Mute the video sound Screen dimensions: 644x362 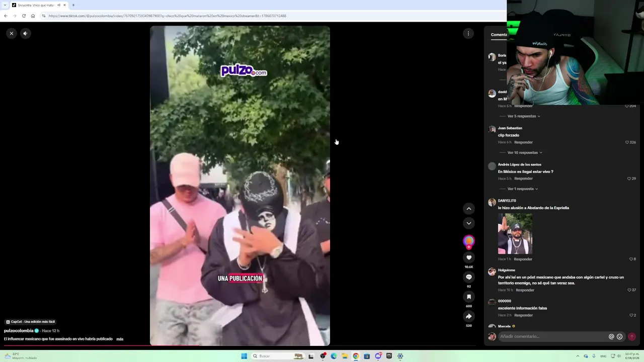pyautogui.click(x=25, y=34)
